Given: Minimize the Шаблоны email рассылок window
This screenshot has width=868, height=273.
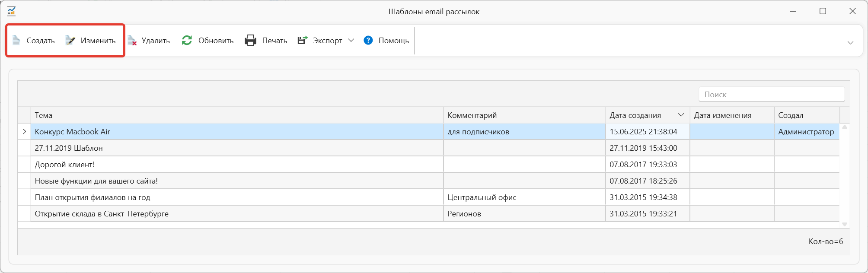Looking at the screenshot, I should [793, 11].
